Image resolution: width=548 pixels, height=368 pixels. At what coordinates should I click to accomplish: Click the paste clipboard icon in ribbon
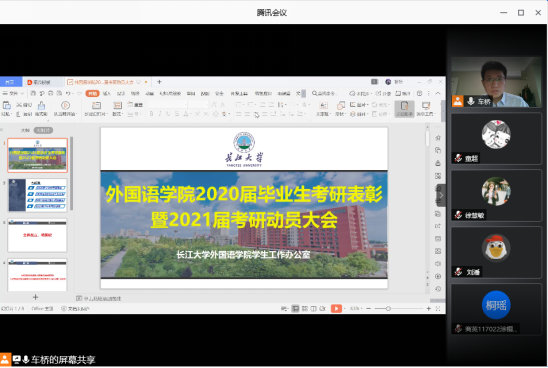7,106
